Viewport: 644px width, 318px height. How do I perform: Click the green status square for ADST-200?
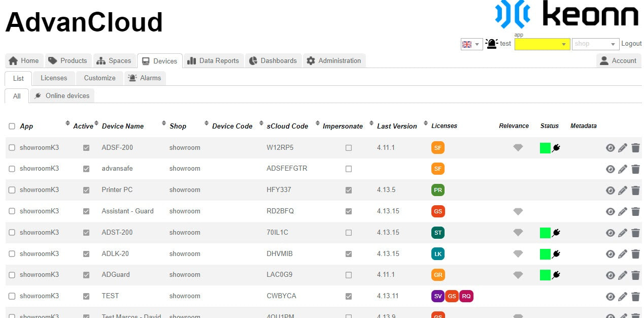pos(546,233)
